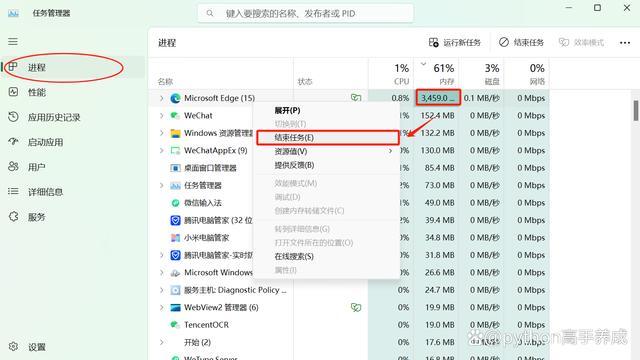Choose 展开(P) in the context menu
640x360 pixels.
(287, 110)
